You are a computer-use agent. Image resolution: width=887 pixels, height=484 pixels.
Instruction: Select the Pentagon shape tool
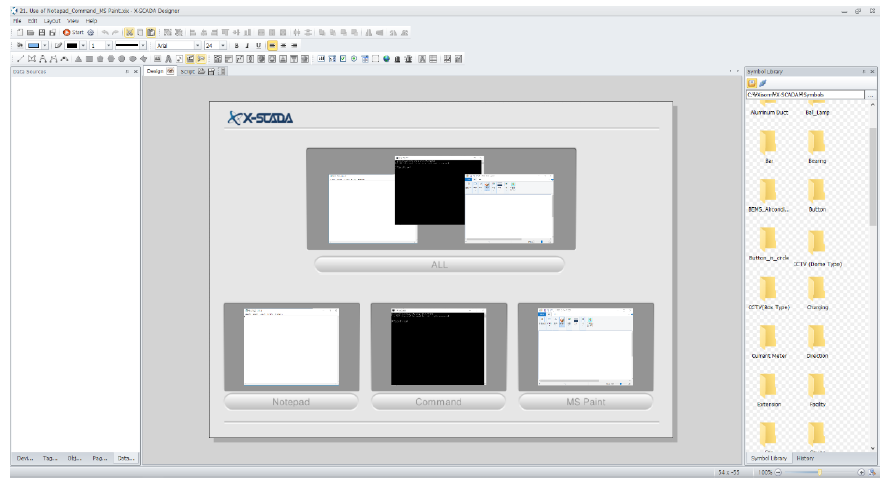[x=100, y=59]
